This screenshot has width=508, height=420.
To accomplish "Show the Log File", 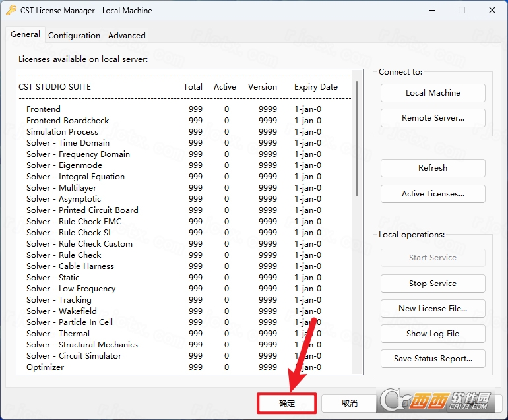I will coord(433,334).
